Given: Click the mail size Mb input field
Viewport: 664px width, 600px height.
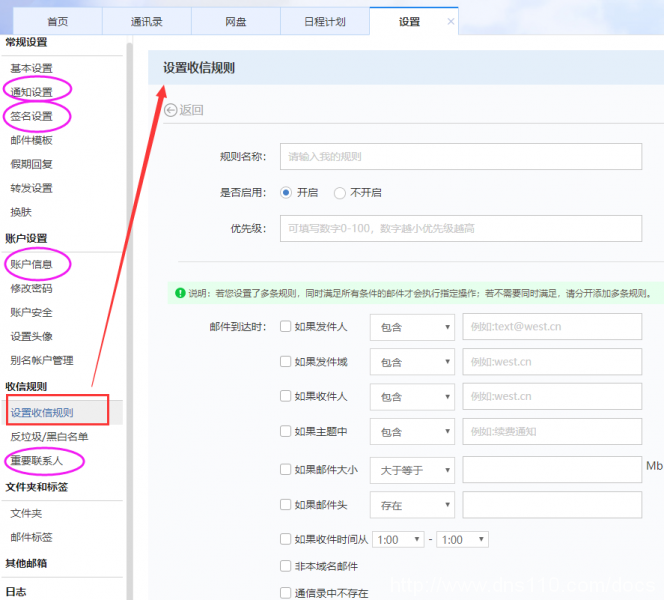Looking at the screenshot, I should (552, 470).
